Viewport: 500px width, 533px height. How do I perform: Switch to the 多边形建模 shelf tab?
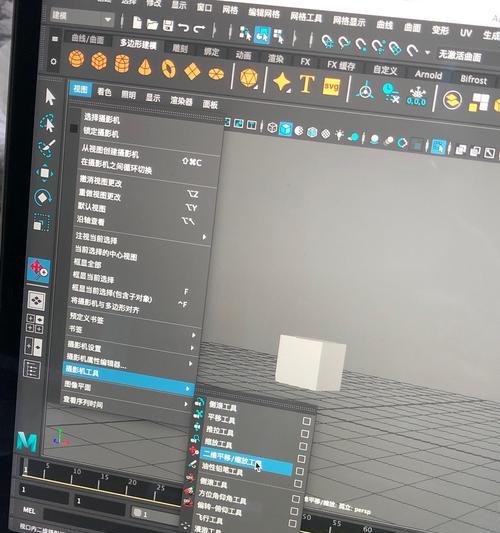pyautogui.click(x=138, y=44)
